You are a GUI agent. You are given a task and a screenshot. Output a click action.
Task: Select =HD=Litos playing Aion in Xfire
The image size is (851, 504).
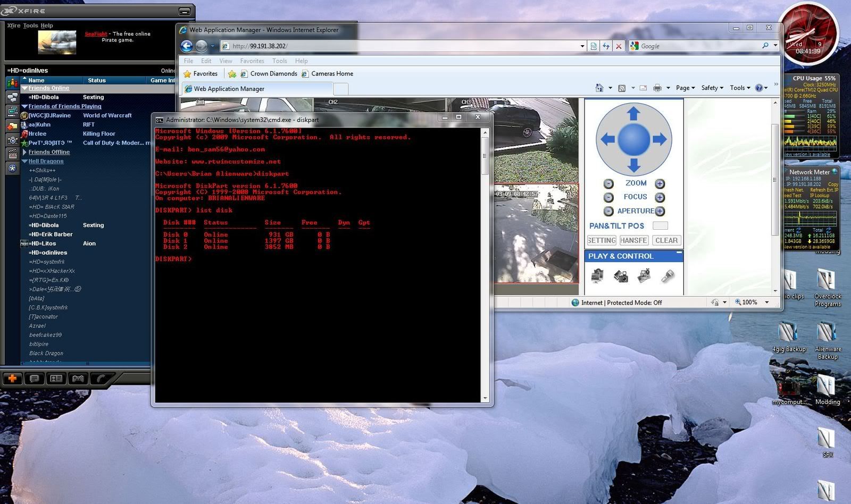[x=43, y=243]
